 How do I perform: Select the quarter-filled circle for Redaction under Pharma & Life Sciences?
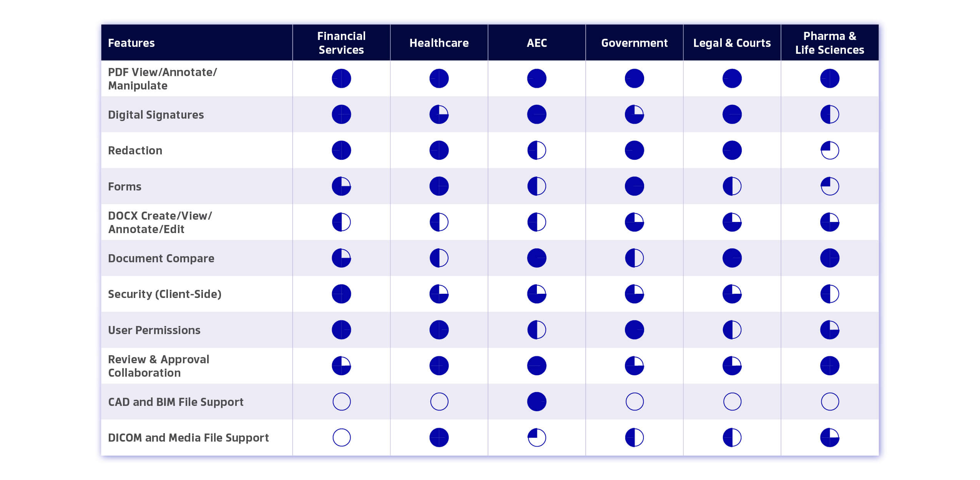click(829, 150)
